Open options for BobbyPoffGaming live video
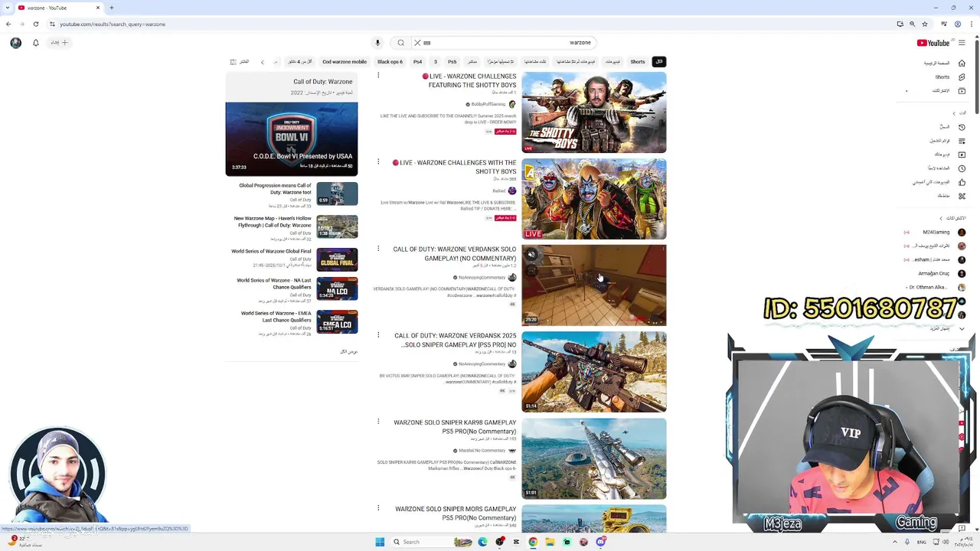 (x=378, y=76)
